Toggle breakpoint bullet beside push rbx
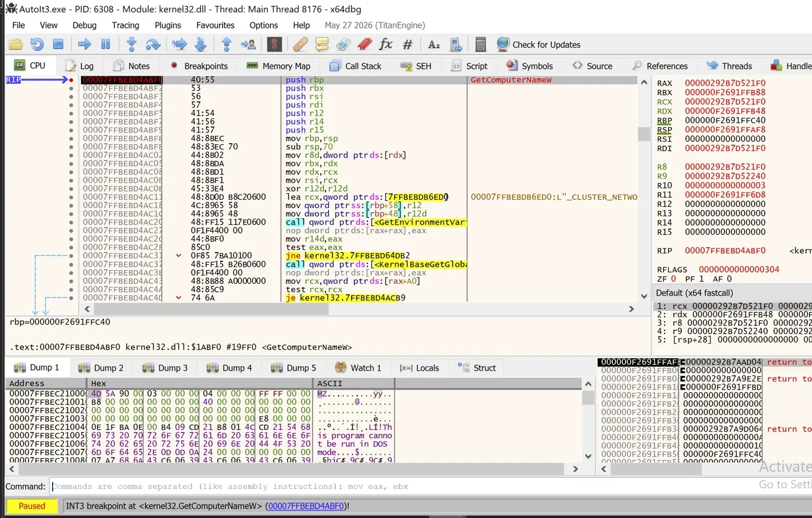The width and height of the screenshot is (812, 518). [72, 88]
